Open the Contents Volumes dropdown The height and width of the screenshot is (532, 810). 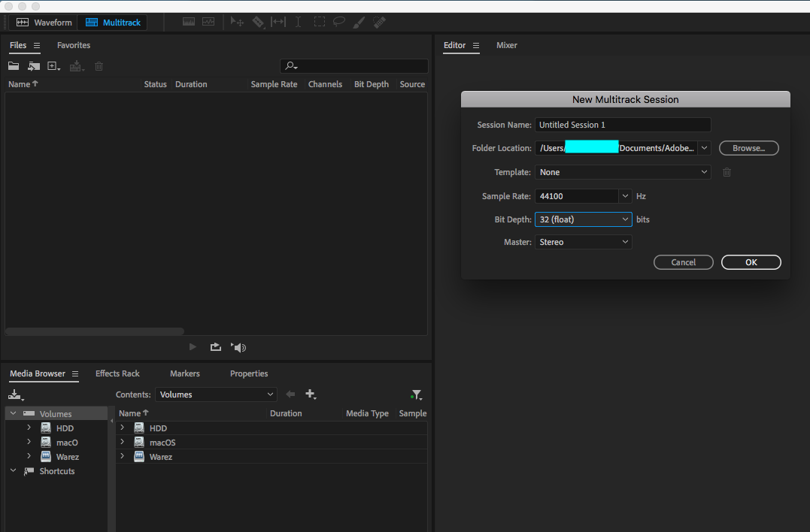pos(216,394)
